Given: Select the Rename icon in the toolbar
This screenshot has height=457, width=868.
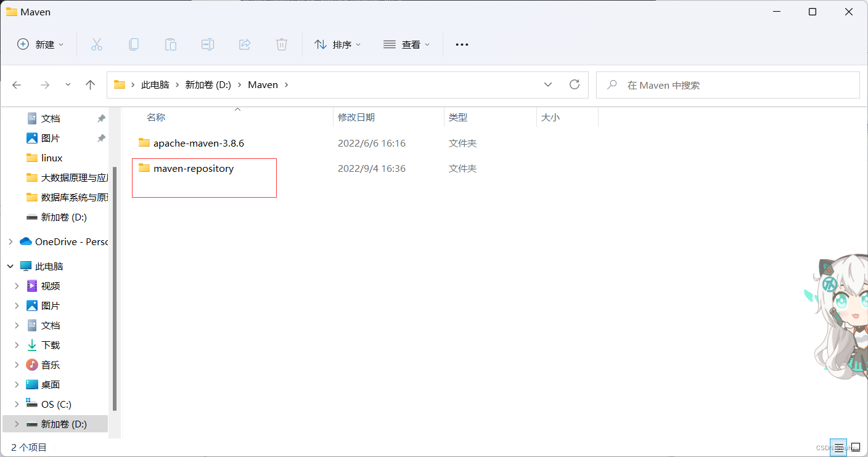Looking at the screenshot, I should pos(207,44).
